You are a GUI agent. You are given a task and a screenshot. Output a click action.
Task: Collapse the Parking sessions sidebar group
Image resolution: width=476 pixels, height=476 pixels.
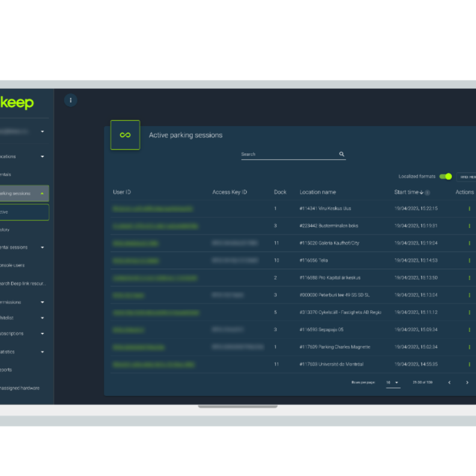[42, 194]
